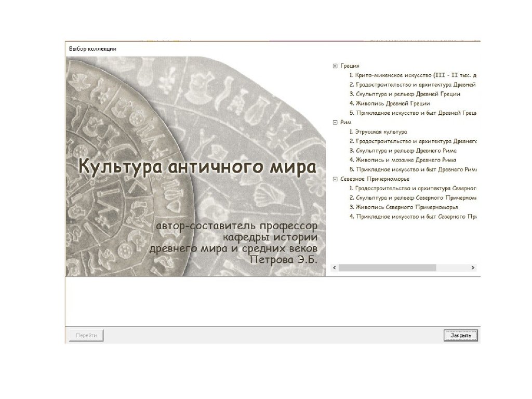Click the Культура античного мира title banner
Viewport: 532px width, 399px height.
click(x=197, y=167)
